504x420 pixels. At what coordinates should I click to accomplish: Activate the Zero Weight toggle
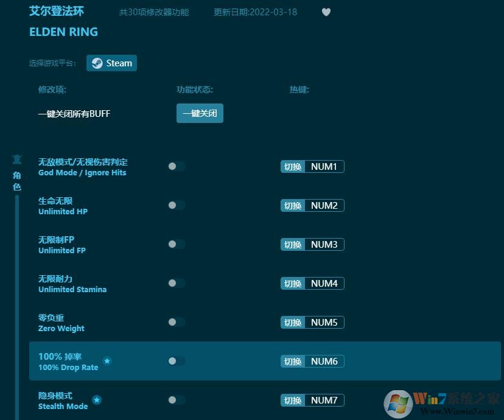click(176, 322)
